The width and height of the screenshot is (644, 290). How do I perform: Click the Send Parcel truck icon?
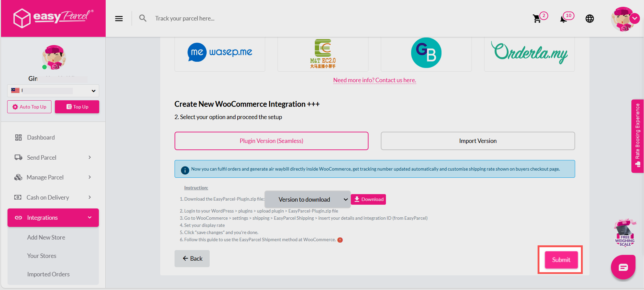[x=18, y=157]
